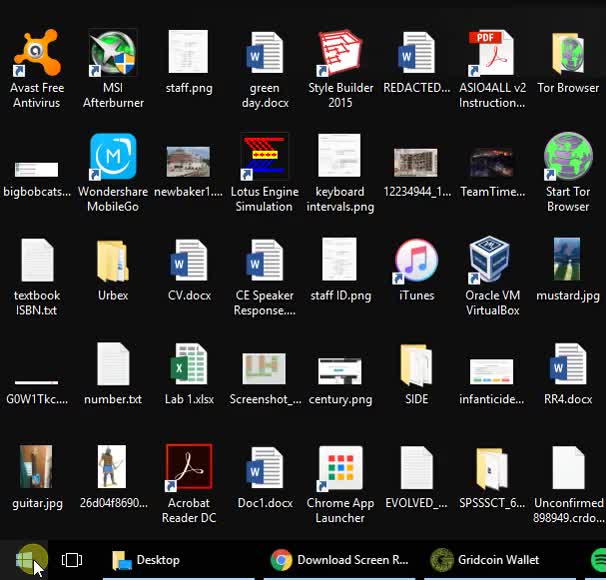
Task: Select green day.docx Word document
Action: (264, 53)
